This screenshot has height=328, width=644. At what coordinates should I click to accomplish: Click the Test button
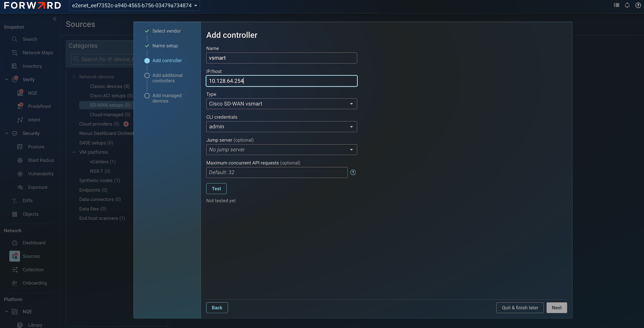(x=216, y=189)
